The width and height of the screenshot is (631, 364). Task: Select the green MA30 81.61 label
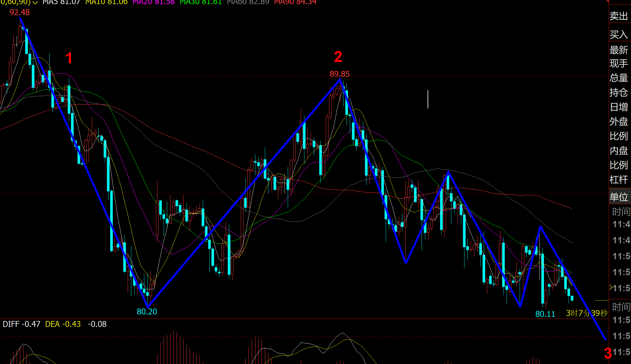point(201,2)
